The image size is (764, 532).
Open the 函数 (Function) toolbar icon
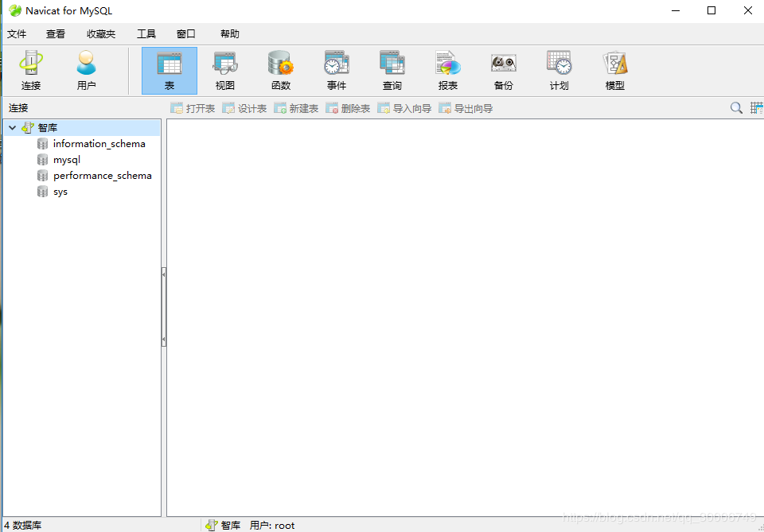coord(280,70)
